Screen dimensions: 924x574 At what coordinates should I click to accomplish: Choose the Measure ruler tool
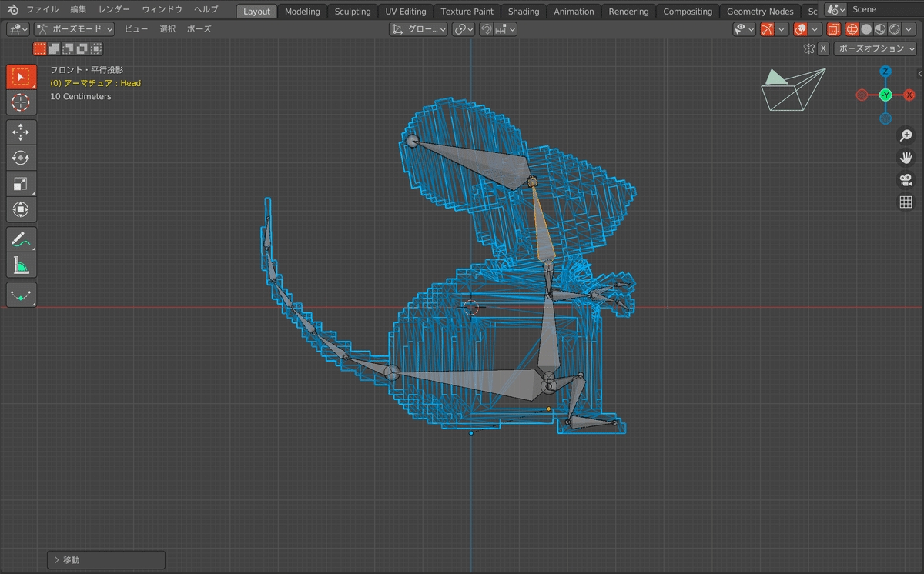(x=21, y=265)
